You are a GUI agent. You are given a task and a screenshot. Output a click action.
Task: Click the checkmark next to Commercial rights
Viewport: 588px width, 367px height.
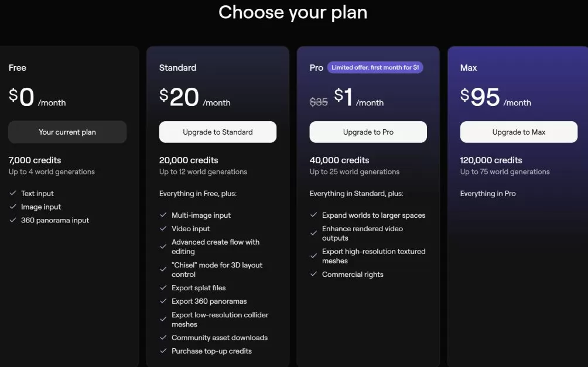(314, 275)
